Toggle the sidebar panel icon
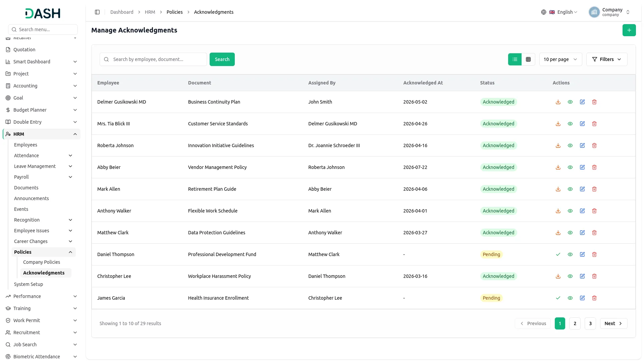Screen dimensions: 644x362 tap(97, 12)
